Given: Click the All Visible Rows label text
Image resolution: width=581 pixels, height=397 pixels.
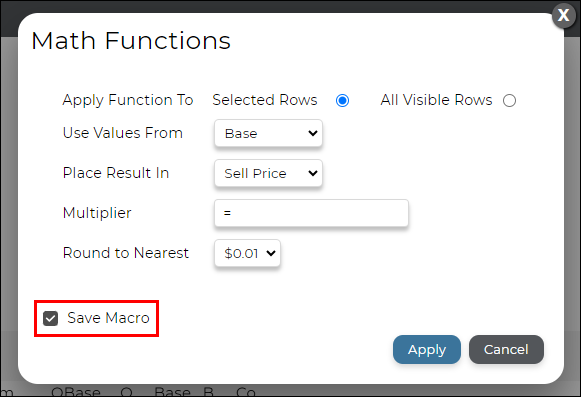Looking at the screenshot, I should click(x=436, y=100).
